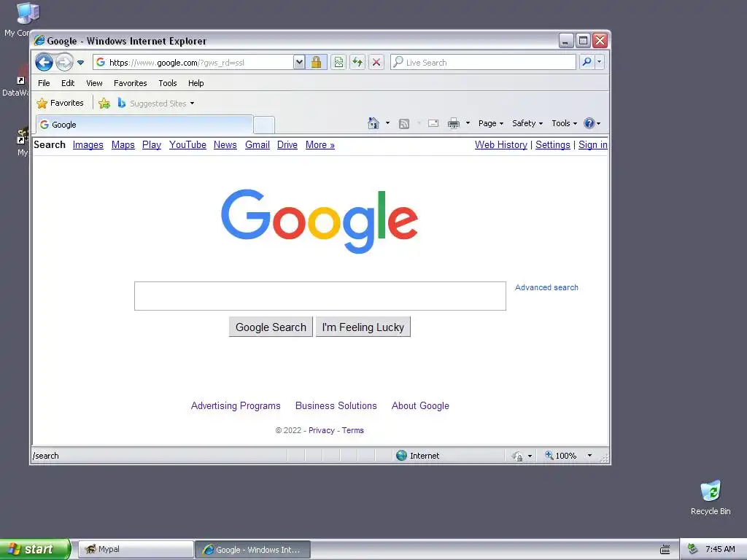Screen dimensions: 747x560
Task: Click the I'm Feeling Lucky button
Action: click(363, 327)
